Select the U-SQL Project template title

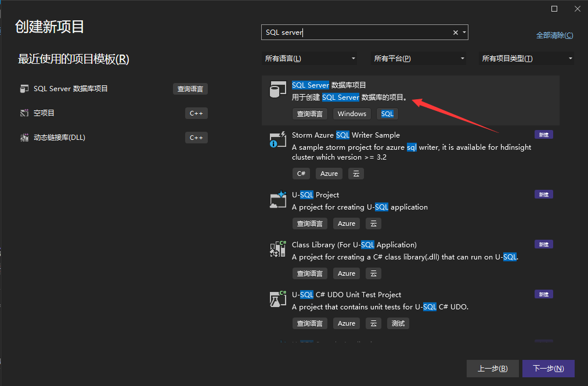coord(315,195)
